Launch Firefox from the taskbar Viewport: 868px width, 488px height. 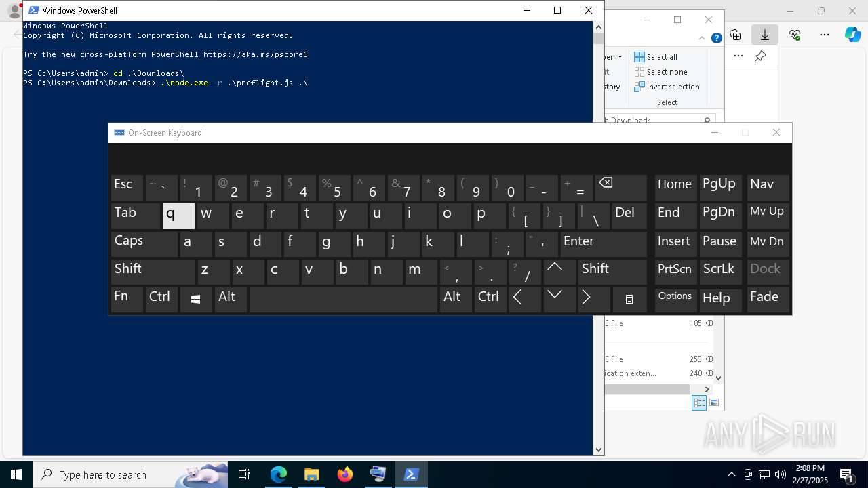pyautogui.click(x=345, y=474)
